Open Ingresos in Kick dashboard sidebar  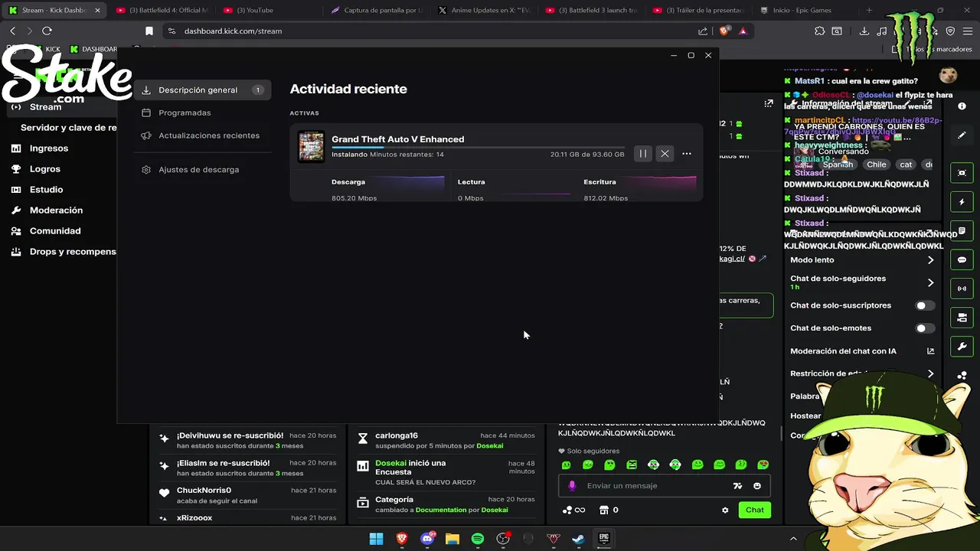(49, 148)
